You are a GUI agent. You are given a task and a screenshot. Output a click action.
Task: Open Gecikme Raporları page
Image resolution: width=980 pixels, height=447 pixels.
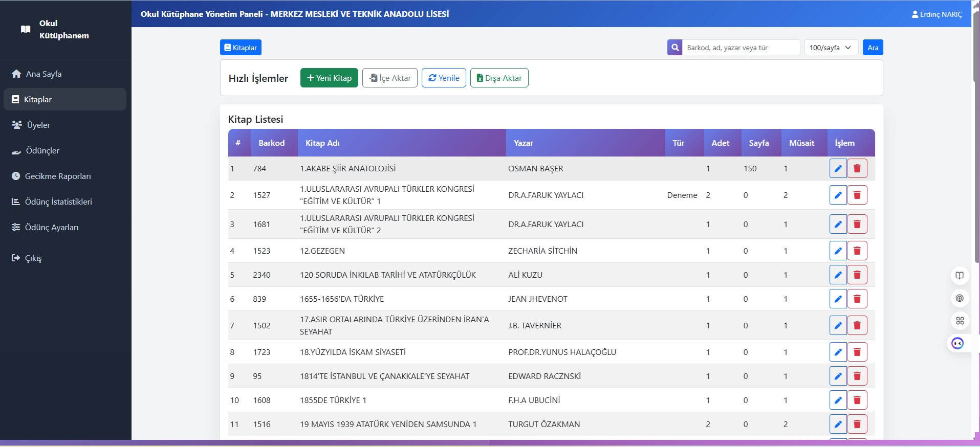[57, 176]
